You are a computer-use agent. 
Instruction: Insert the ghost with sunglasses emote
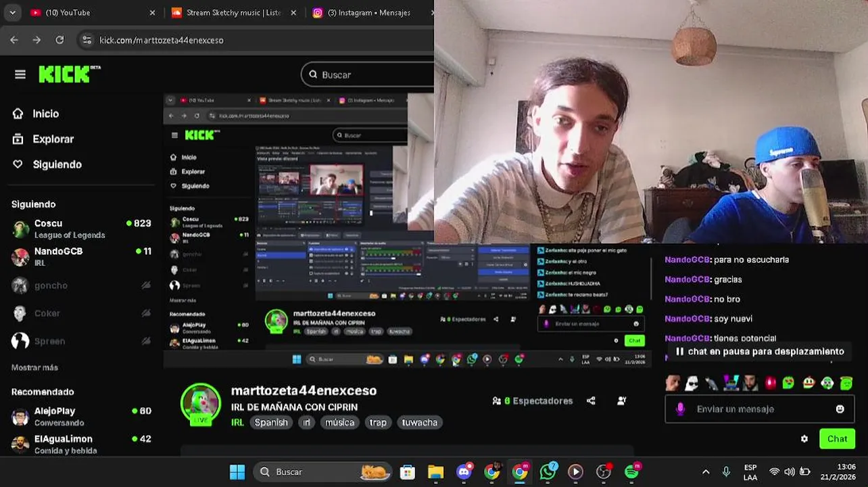(x=692, y=384)
